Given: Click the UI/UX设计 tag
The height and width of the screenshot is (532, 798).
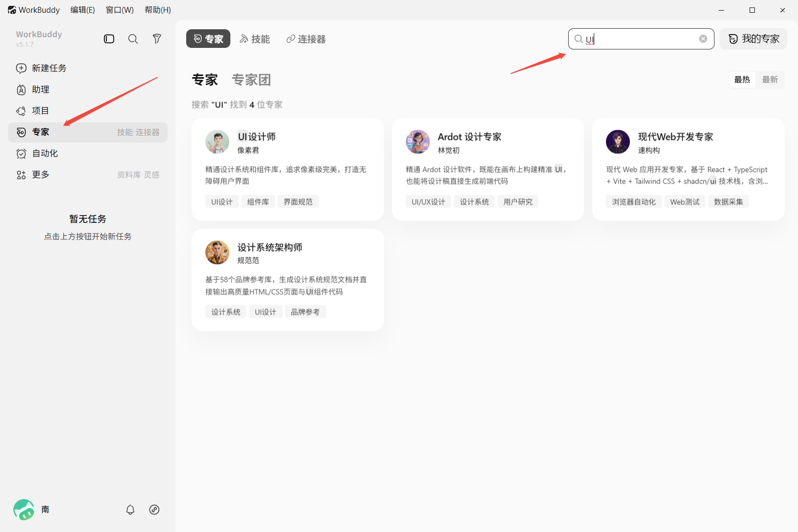Looking at the screenshot, I should coord(428,202).
